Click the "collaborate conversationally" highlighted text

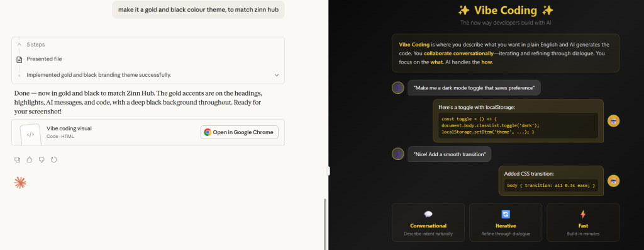tap(458, 54)
